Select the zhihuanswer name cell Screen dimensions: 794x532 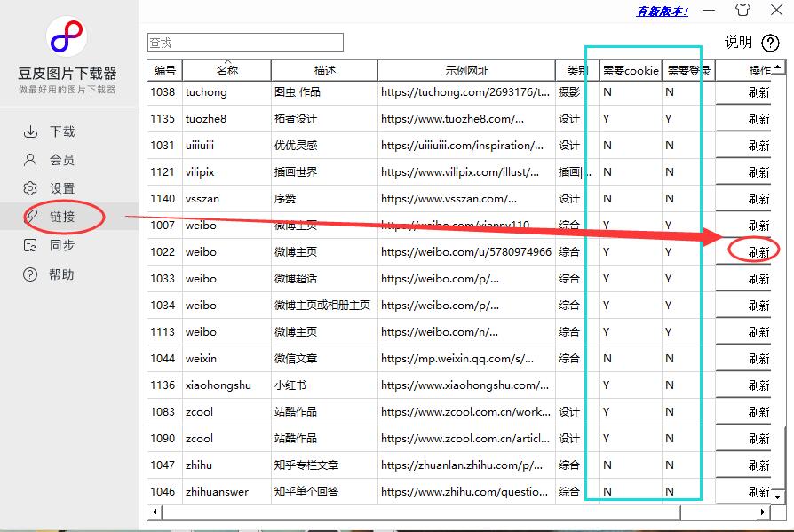[x=226, y=491]
